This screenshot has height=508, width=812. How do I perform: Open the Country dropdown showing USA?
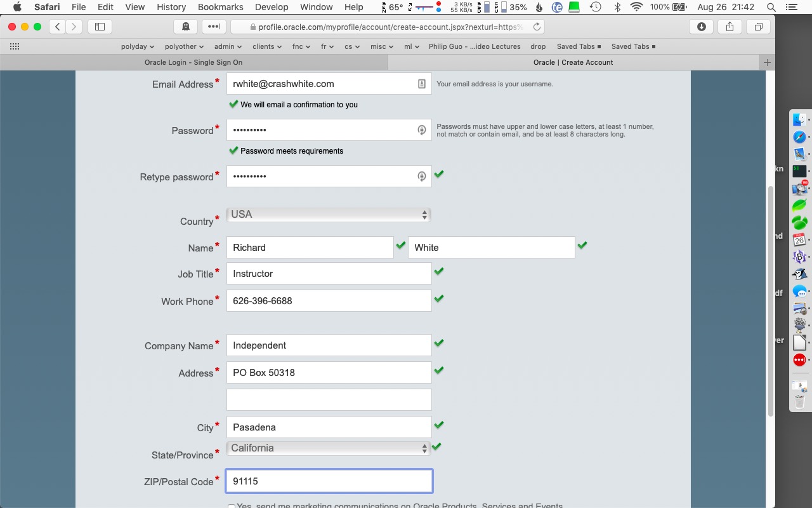[x=329, y=215]
